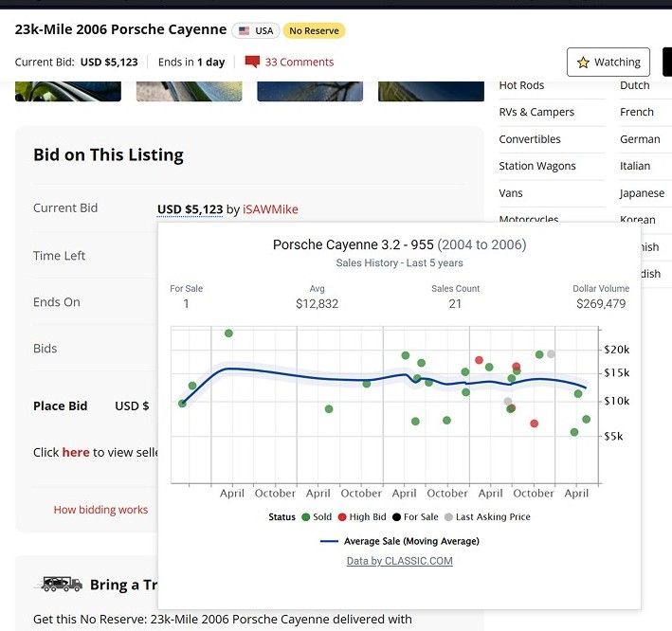The height and width of the screenshot is (631, 672).
Task: Click the USA flag badge
Action: click(256, 31)
